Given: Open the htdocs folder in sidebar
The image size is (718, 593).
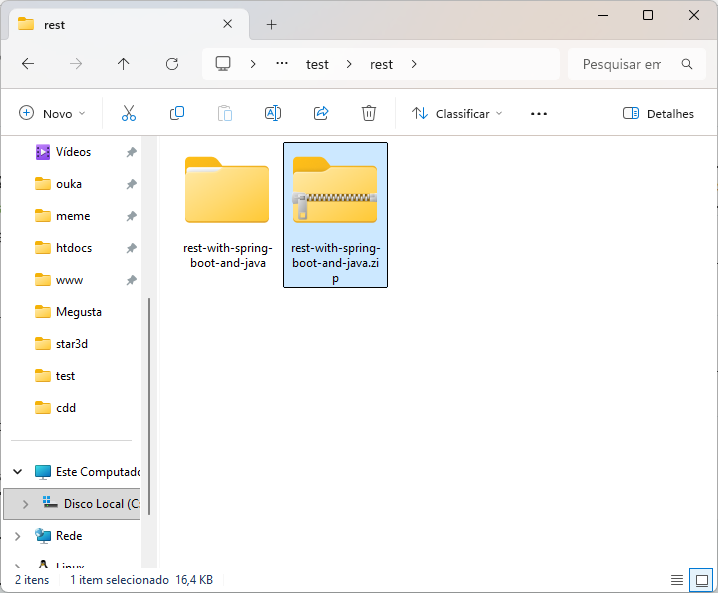Looking at the screenshot, I should point(73,248).
